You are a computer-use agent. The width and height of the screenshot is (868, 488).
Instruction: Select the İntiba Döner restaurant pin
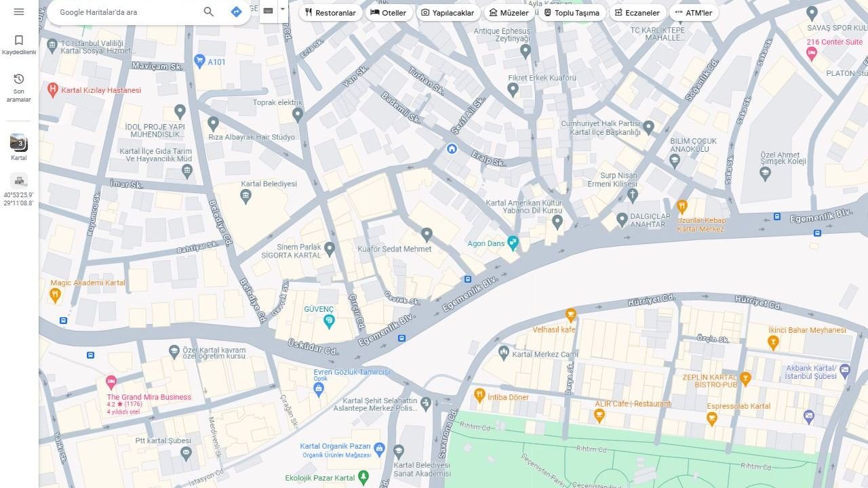click(479, 394)
